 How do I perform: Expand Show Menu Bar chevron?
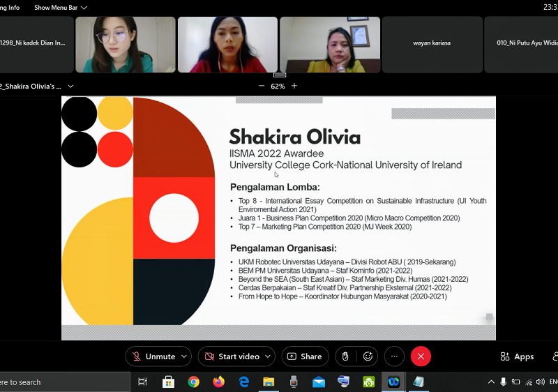coord(84,8)
